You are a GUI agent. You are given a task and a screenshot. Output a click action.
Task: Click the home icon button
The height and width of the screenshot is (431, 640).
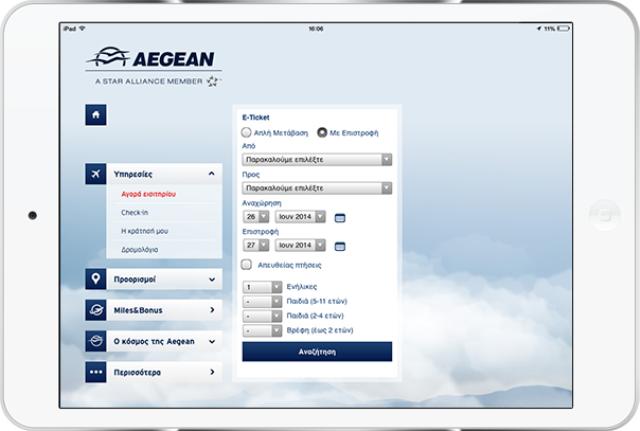(x=96, y=115)
